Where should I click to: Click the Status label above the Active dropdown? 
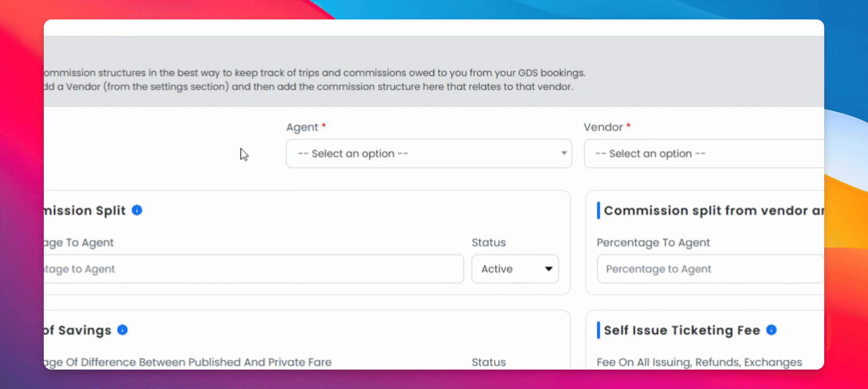pyautogui.click(x=489, y=243)
